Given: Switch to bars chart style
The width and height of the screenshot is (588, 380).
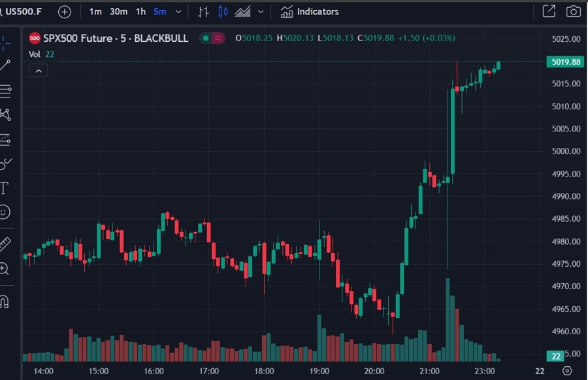Looking at the screenshot, I should pyautogui.click(x=203, y=12).
